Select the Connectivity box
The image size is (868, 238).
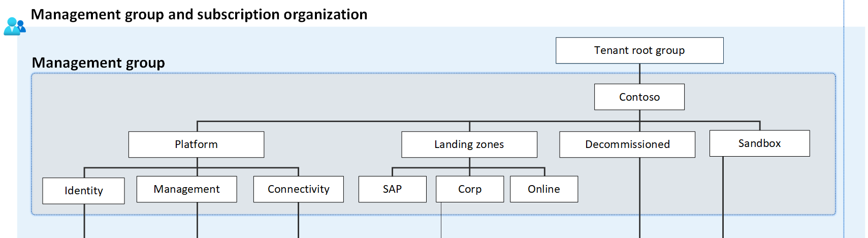point(299,189)
